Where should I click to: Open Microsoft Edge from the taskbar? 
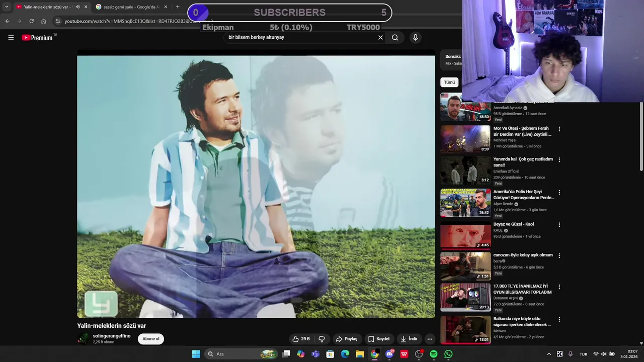345,354
